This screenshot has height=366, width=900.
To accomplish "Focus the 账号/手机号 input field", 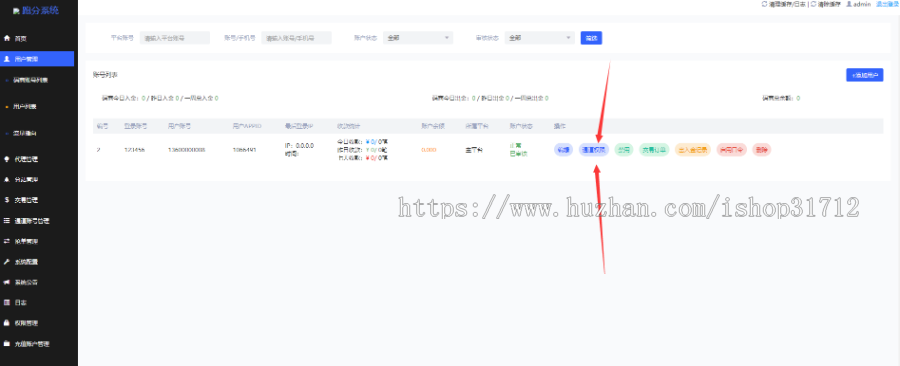I will (x=297, y=38).
